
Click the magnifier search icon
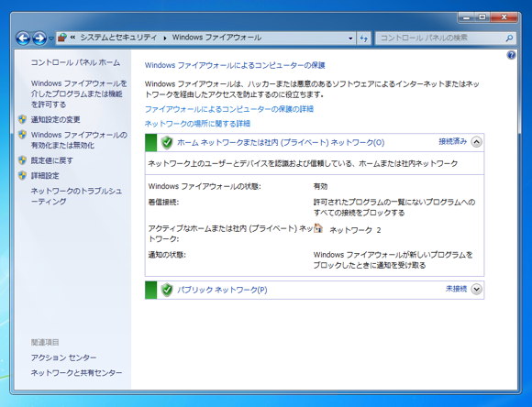509,38
